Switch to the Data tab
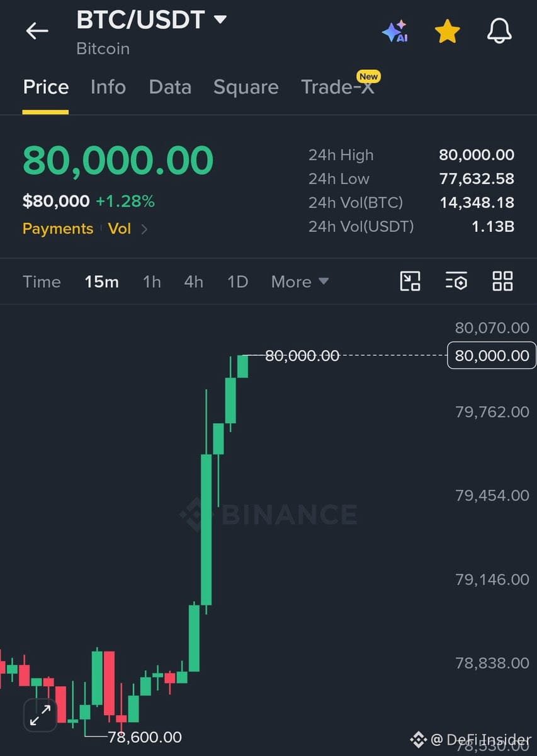This screenshot has width=537, height=756. click(x=170, y=87)
